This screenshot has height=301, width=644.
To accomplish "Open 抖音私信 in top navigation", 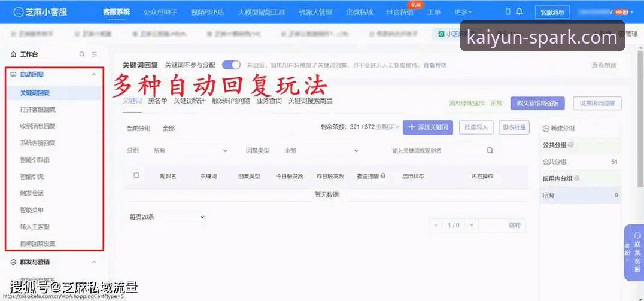I will pyautogui.click(x=400, y=12).
